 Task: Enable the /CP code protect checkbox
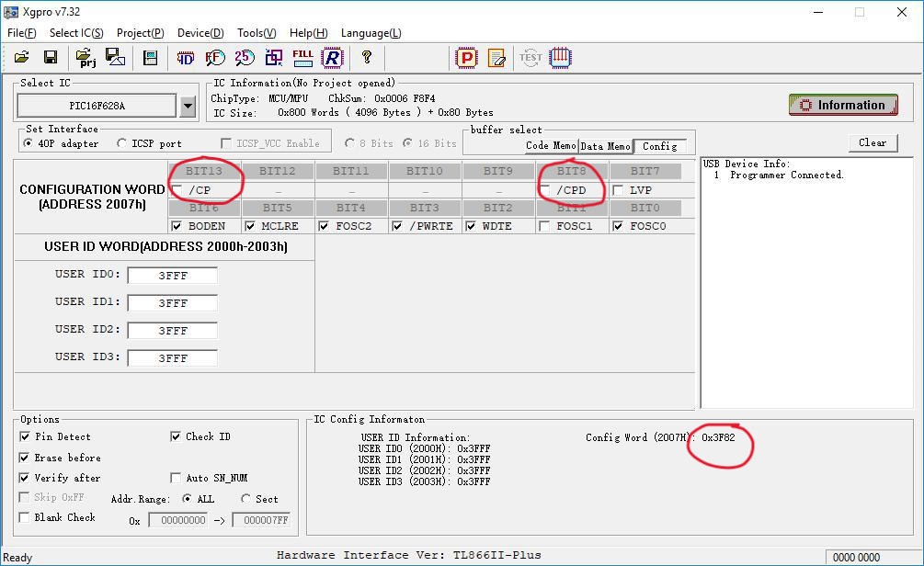click(177, 190)
